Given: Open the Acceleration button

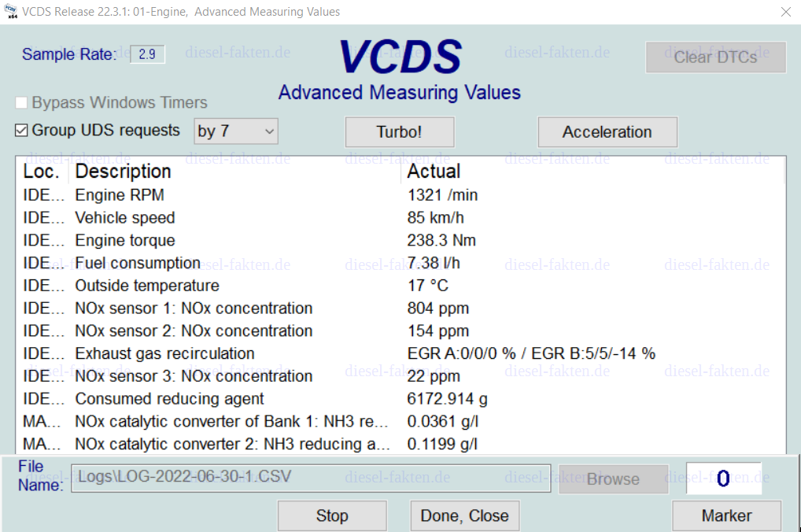Looking at the screenshot, I should click(607, 132).
